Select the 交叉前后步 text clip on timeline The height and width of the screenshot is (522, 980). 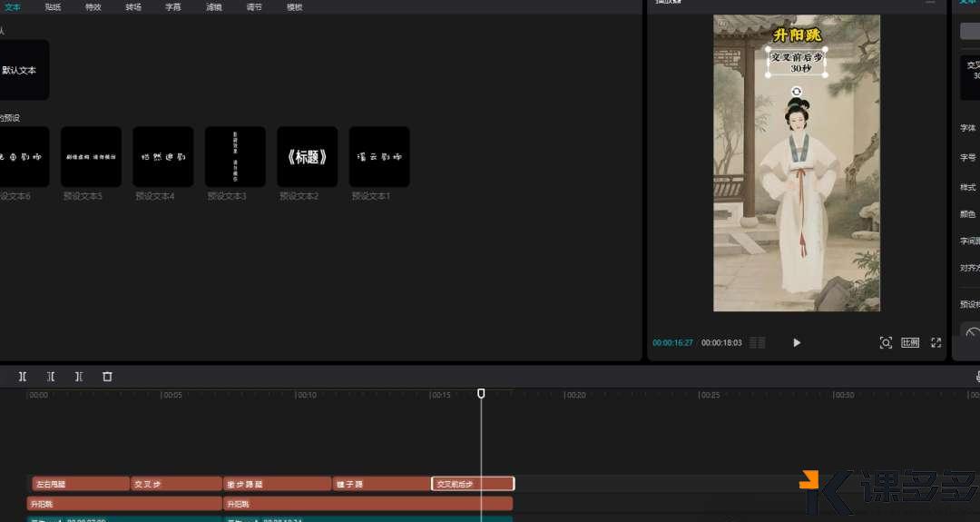click(x=473, y=484)
